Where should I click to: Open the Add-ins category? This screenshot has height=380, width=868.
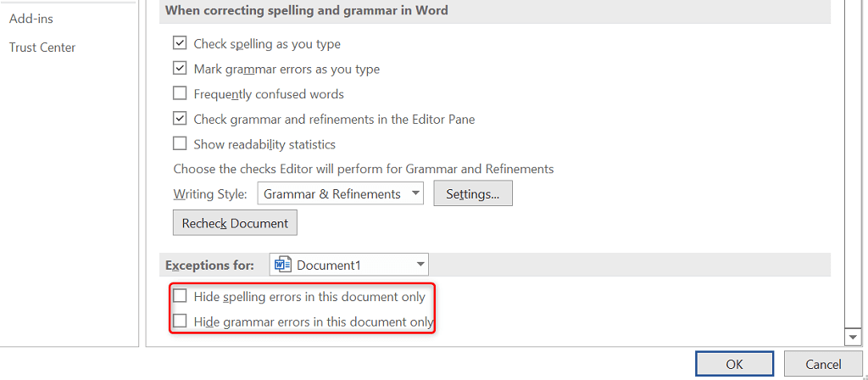[x=31, y=18]
